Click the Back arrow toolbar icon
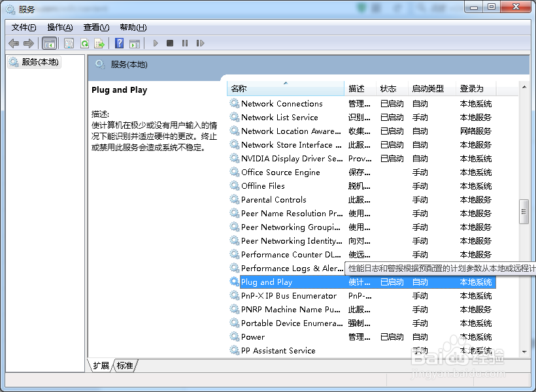This screenshot has height=392, width=536. coord(14,43)
